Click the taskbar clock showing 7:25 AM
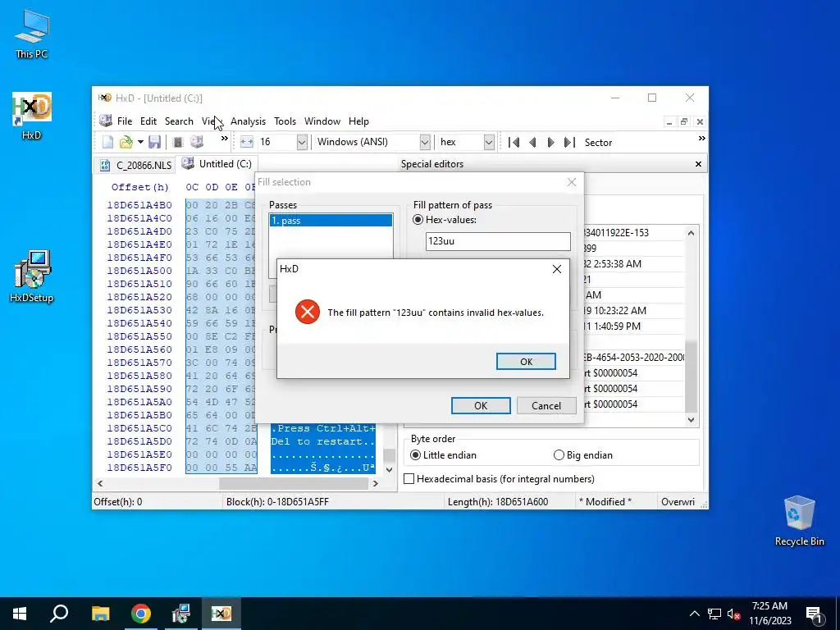The width and height of the screenshot is (840, 630). tap(769, 614)
